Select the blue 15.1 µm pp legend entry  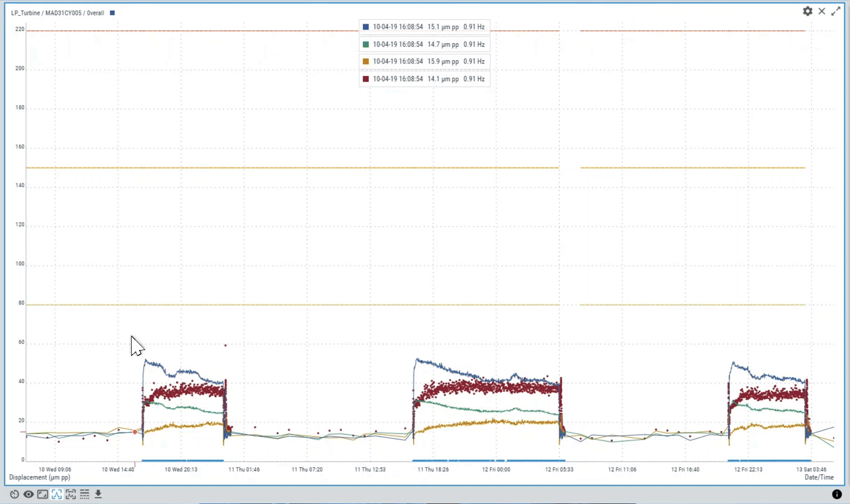[424, 27]
